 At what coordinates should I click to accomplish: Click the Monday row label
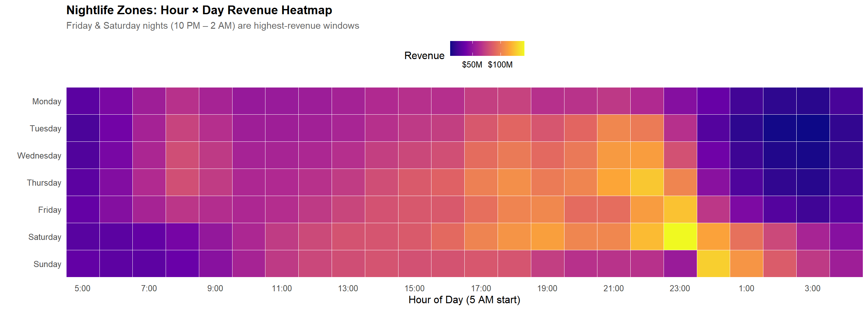(46, 101)
